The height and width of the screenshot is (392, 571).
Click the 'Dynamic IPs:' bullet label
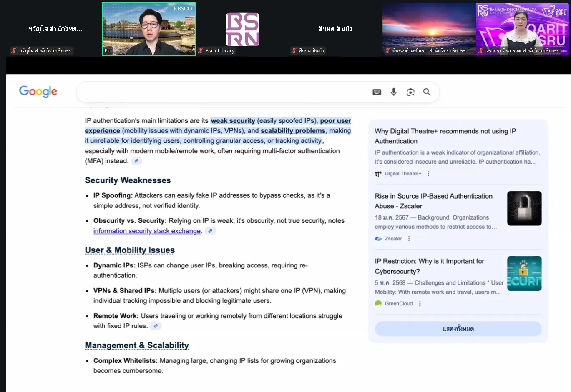pyautogui.click(x=114, y=265)
